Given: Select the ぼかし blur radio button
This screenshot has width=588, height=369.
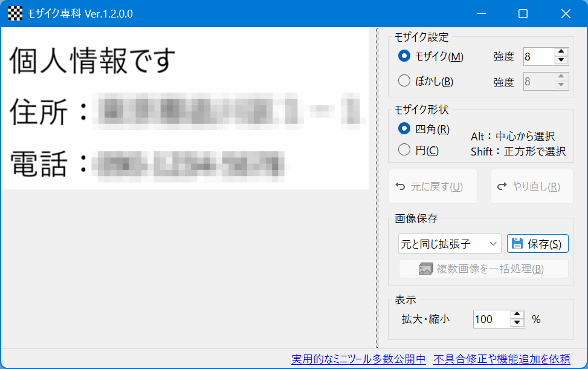Looking at the screenshot, I should (x=404, y=80).
